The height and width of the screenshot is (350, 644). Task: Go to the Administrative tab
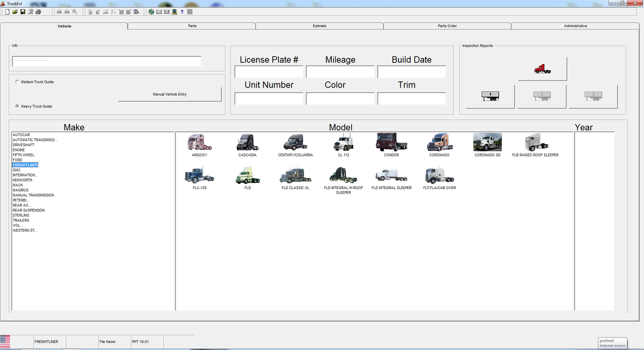pyautogui.click(x=575, y=26)
